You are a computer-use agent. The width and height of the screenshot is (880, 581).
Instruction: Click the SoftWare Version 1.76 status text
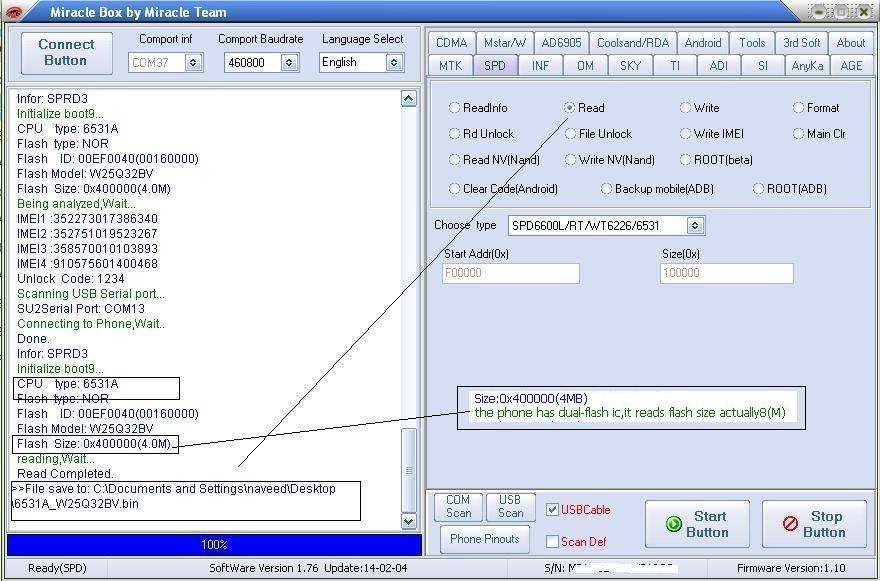pyautogui.click(x=308, y=568)
